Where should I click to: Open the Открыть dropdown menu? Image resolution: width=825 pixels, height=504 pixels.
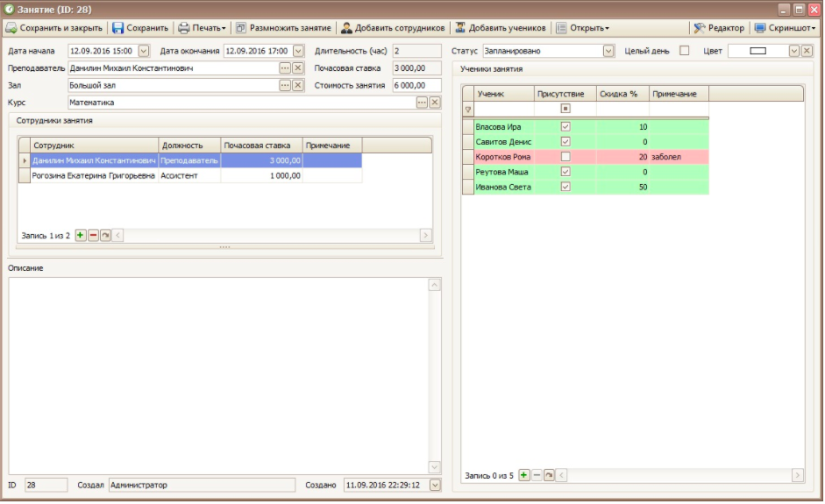(583, 28)
